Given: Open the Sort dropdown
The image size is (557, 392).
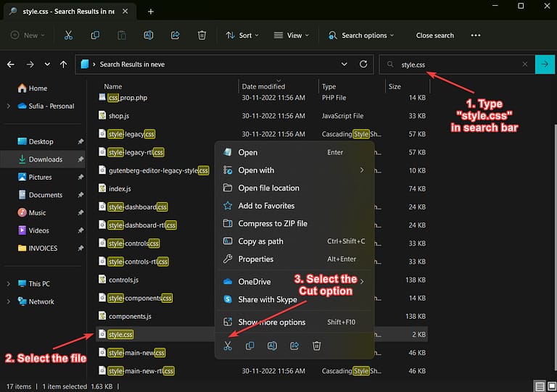Looking at the screenshot, I should 239,36.
